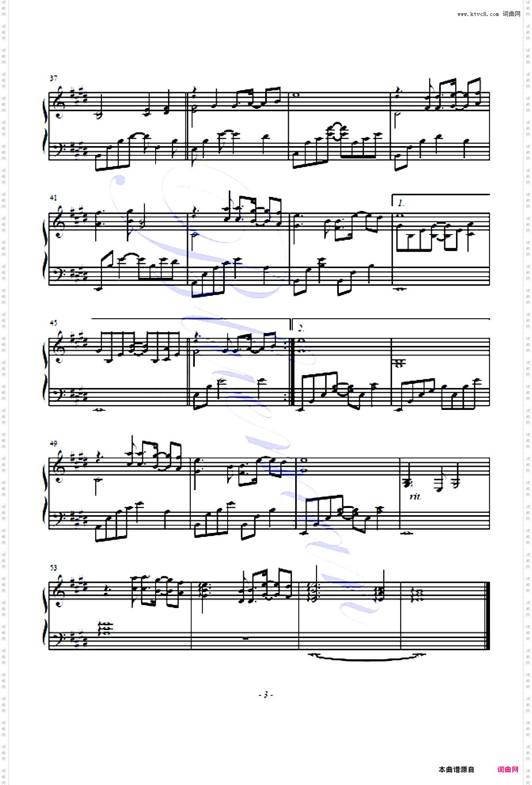532x785 pixels.
Task: Click measure number 41
Action: 54,198
